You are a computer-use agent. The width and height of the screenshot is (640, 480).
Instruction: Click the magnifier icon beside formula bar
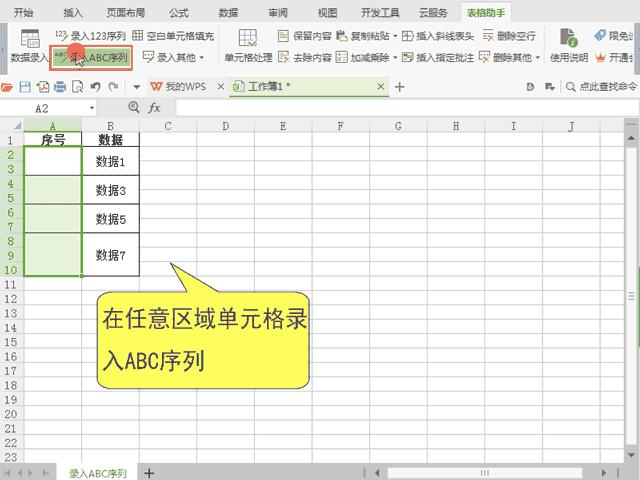tap(133, 107)
